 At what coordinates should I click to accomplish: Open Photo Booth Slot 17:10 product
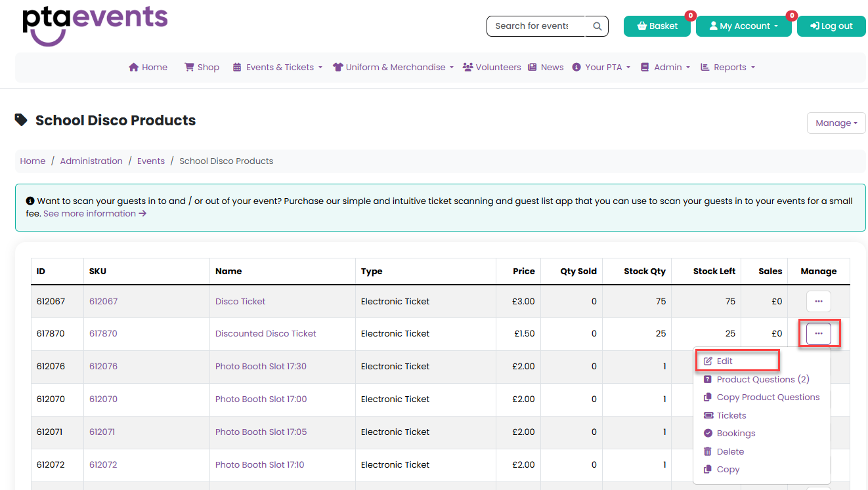260,464
